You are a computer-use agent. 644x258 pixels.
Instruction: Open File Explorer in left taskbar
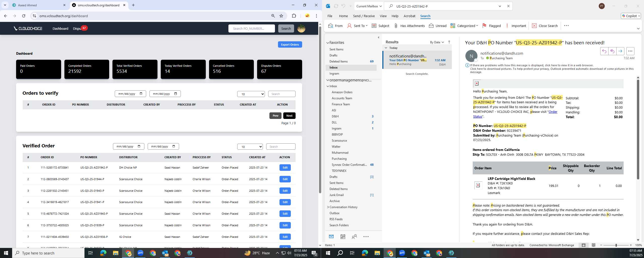115,253
